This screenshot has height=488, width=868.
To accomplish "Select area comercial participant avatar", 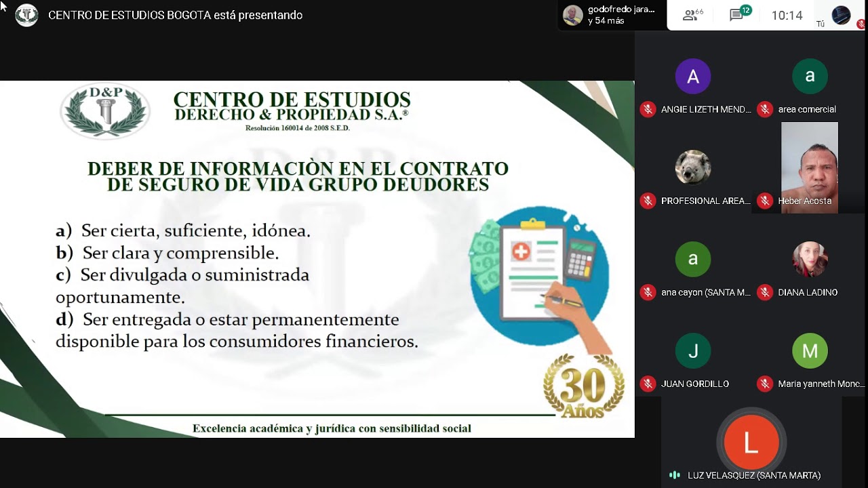I will pos(810,76).
